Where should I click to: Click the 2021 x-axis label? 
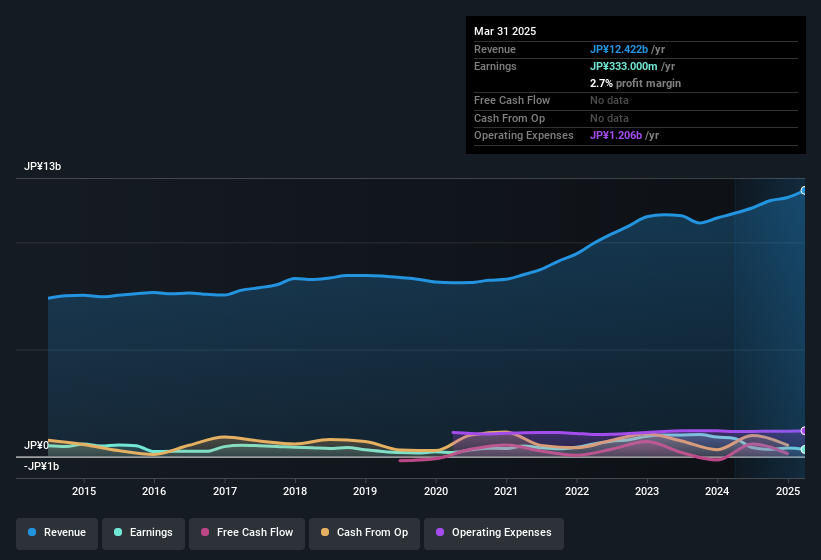(506, 491)
